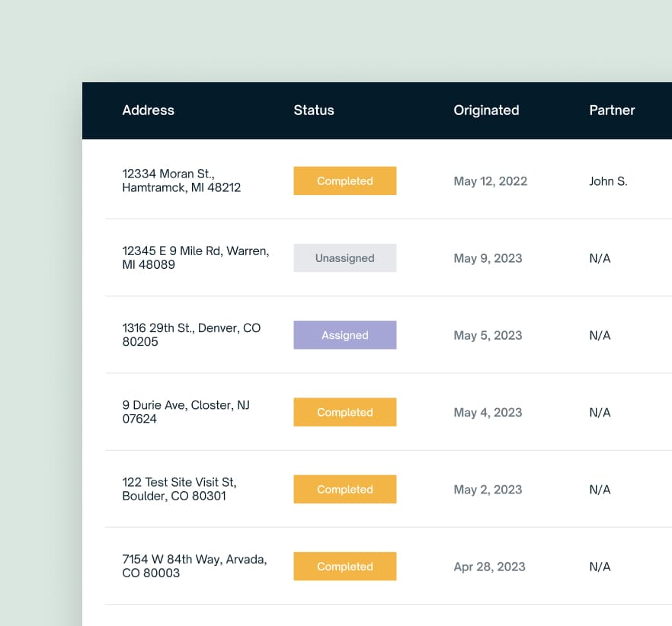Select the purple Assigned status badge
The image size is (672, 626).
(x=344, y=335)
